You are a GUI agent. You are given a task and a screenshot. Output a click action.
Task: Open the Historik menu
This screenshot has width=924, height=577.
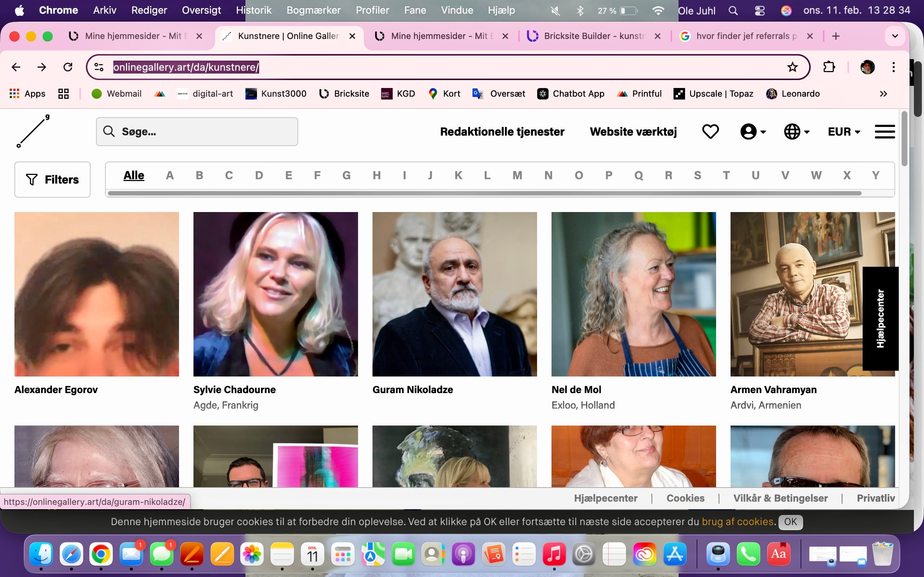[253, 10]
